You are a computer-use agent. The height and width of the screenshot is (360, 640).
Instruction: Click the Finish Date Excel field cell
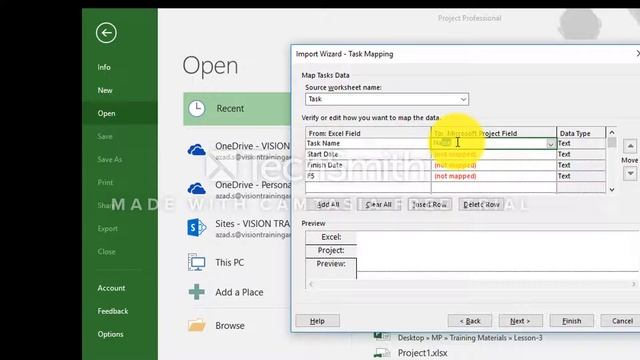tap(368, 165)
